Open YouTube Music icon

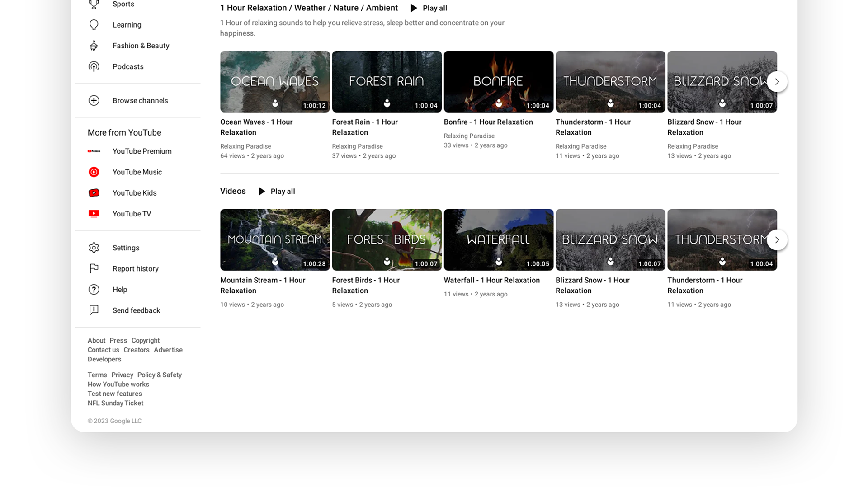click(94, 172)
